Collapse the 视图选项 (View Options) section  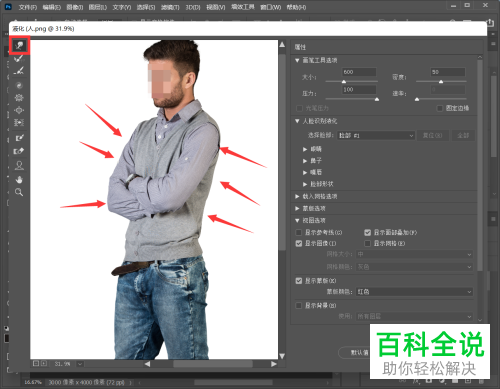297,220
